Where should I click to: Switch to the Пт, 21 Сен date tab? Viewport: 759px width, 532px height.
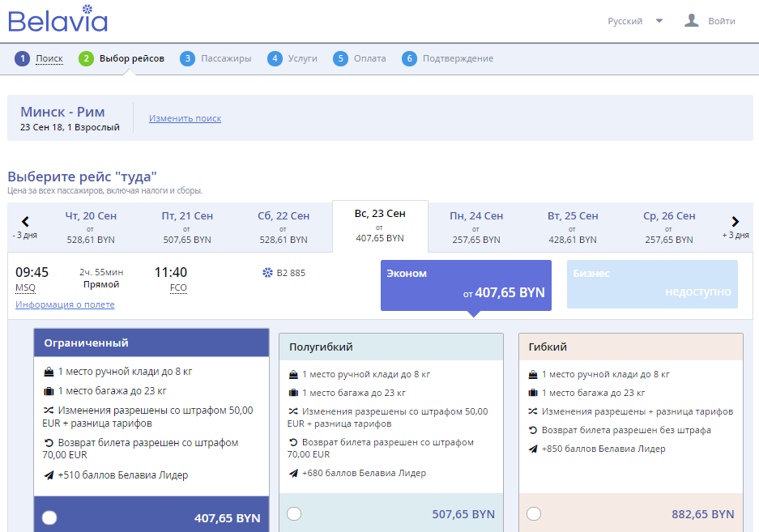[187, 227]
